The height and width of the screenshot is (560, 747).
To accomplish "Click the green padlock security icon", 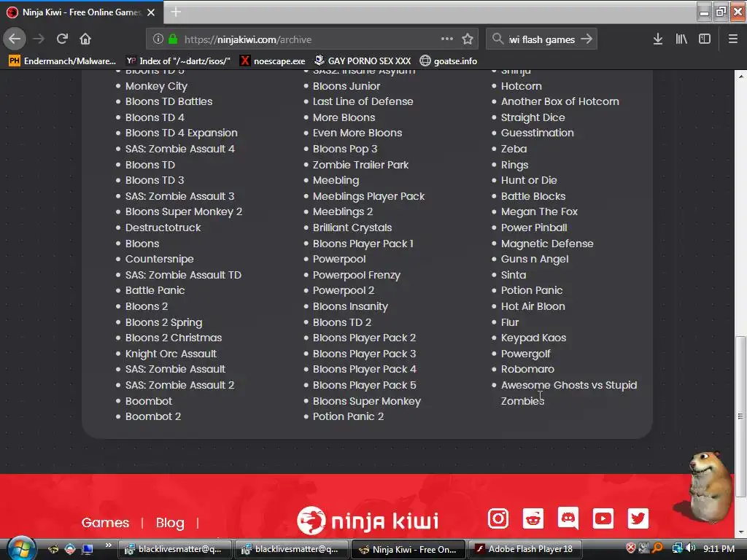I will pyautogui.click(x=173, y=39).
